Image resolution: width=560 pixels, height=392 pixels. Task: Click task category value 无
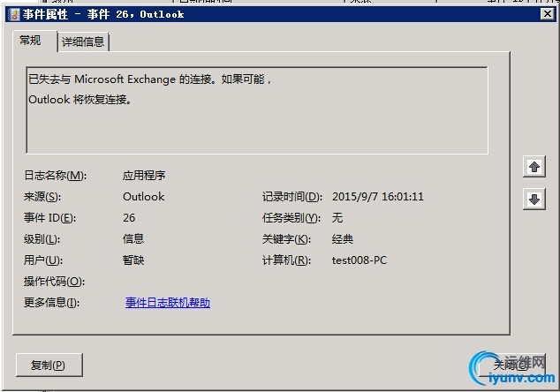(337, 218)
